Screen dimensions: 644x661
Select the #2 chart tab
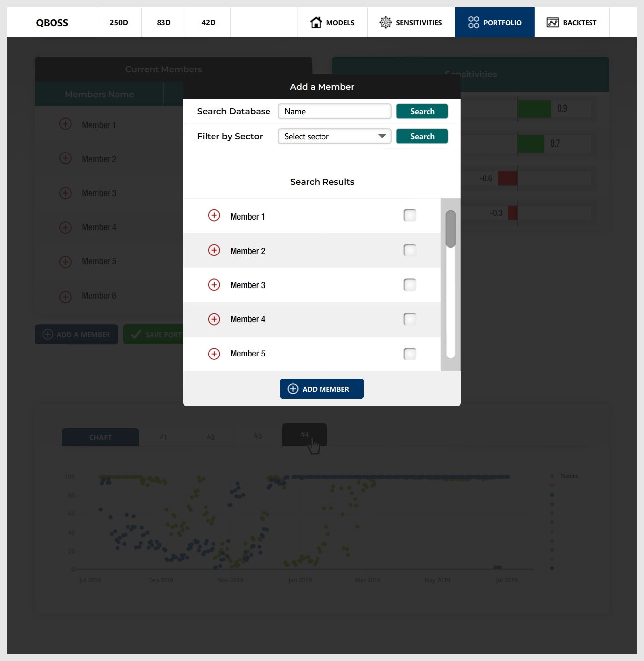click(211, 437)
